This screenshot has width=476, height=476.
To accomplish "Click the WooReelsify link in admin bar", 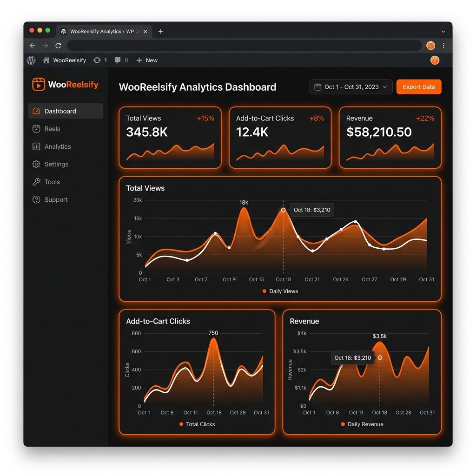I will [x=70, y=60].
